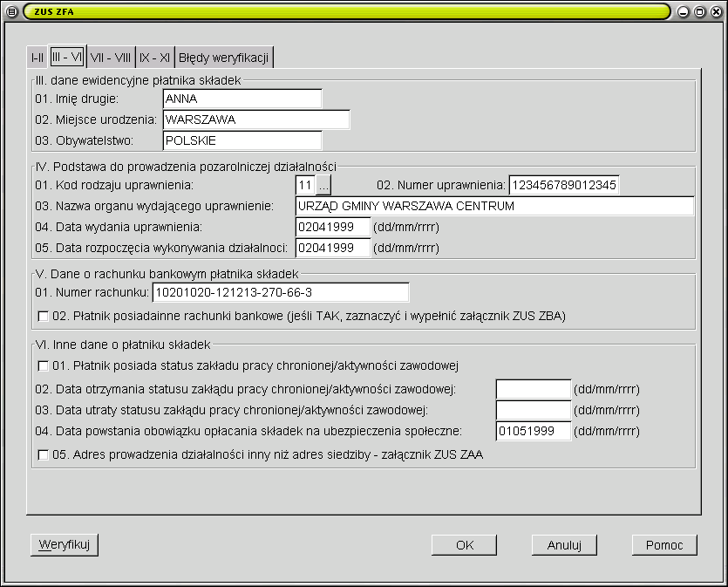The image size is (728, 587).
Task: Open the VII - VIII tab
Action: [111, 58]
